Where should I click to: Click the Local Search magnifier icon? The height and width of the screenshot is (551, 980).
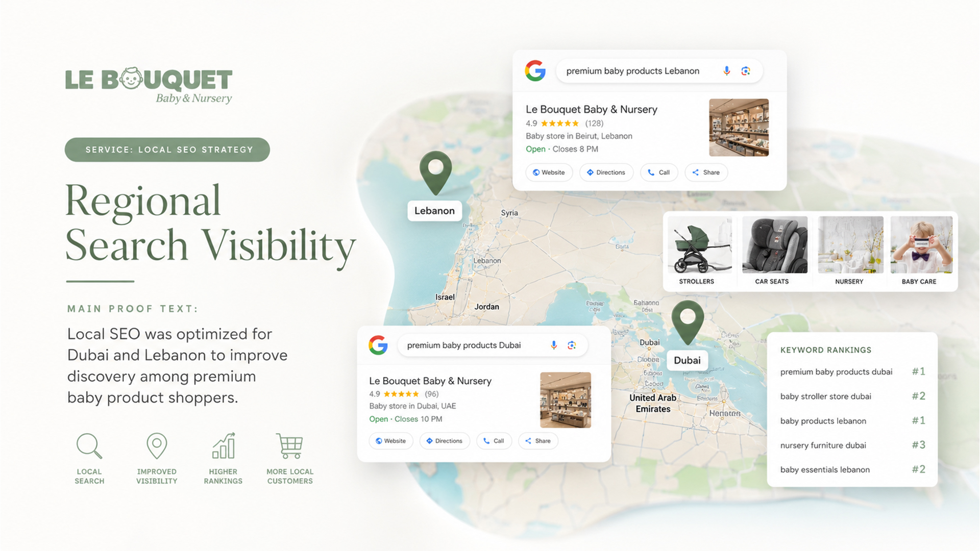[89, 446]
